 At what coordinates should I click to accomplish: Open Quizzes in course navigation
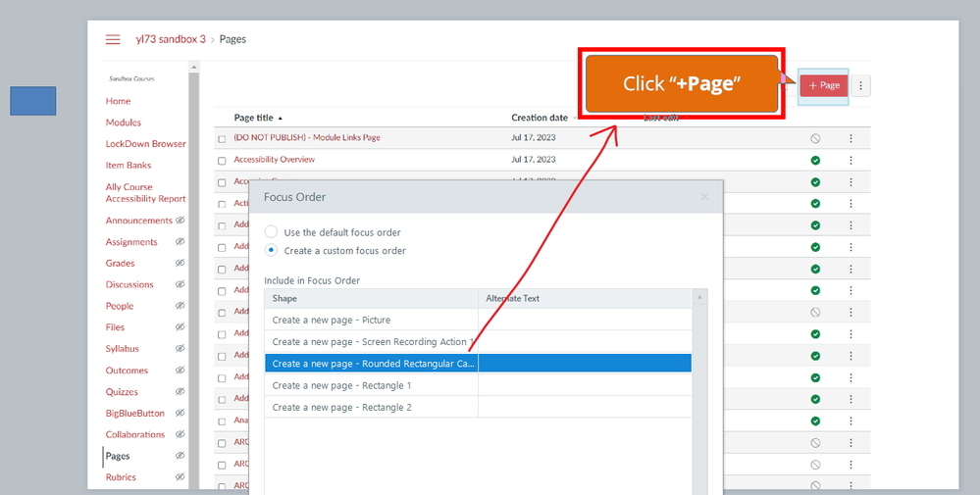(x=122, y=391)
